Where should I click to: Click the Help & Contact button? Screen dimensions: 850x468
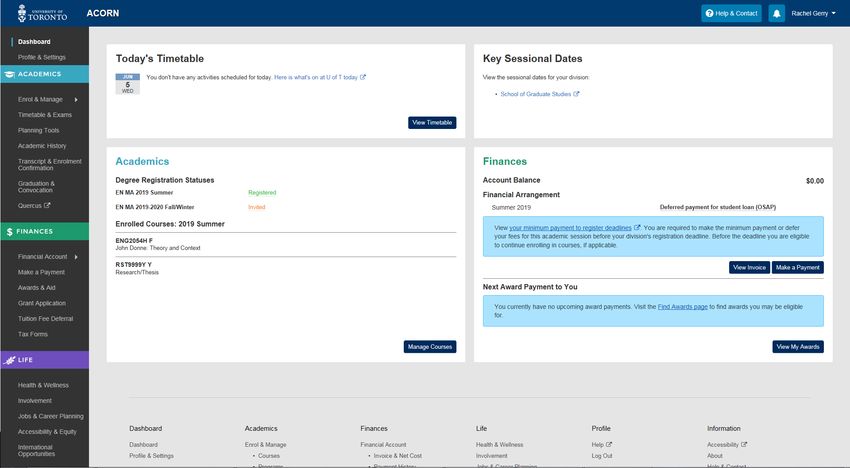click(731, 14)
